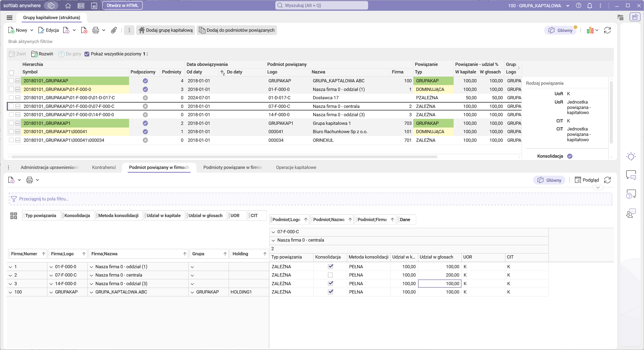Click the Wyszukaj search field
Image resolution: width=644 pixels, height=350 pixels.
coord(321,5)
